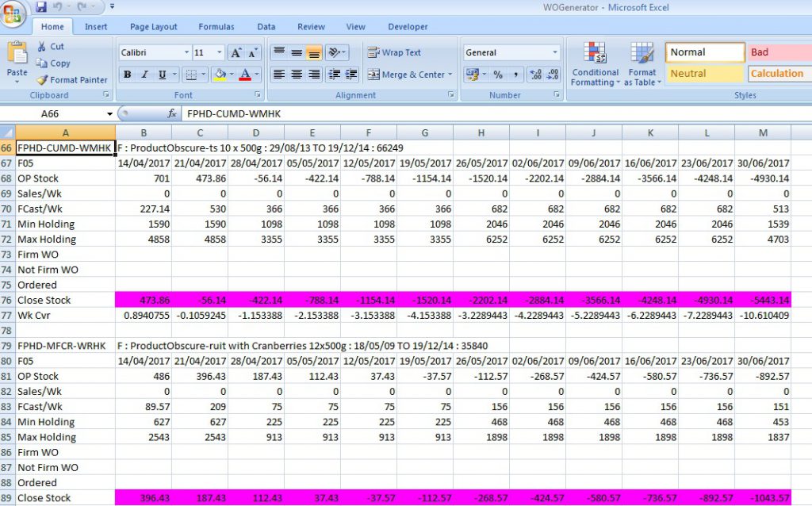812x506 pixels.
Task: Open the Calibri font name dropdown
Action: [x=186, y=53]
